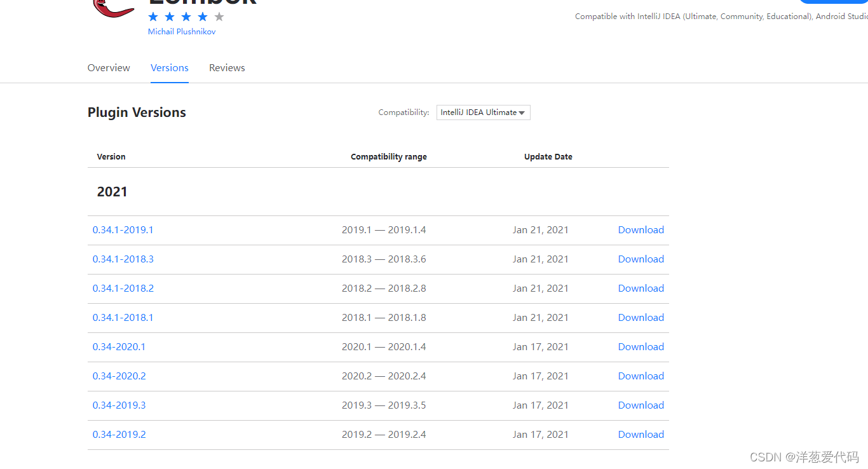Click the fifth gray rating star
This screenshot has height=469, width=868.
pos(219,17)
